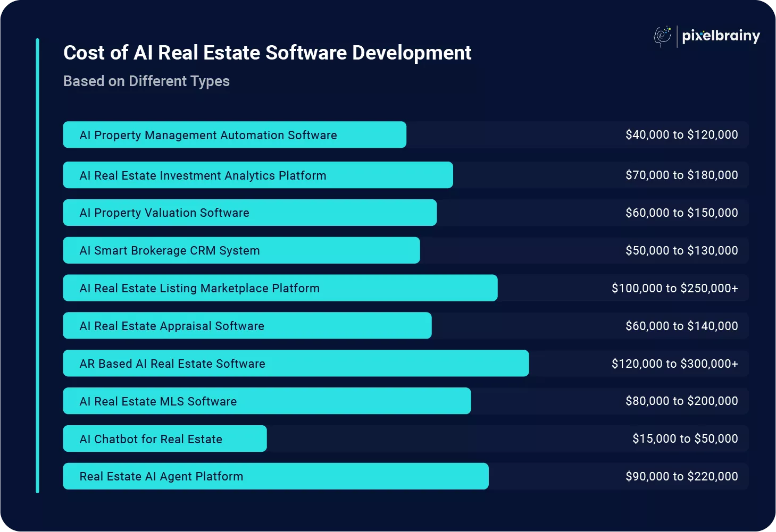
Task: Select the AI Property Management Automation Software bar
Action: click(235, 135)
